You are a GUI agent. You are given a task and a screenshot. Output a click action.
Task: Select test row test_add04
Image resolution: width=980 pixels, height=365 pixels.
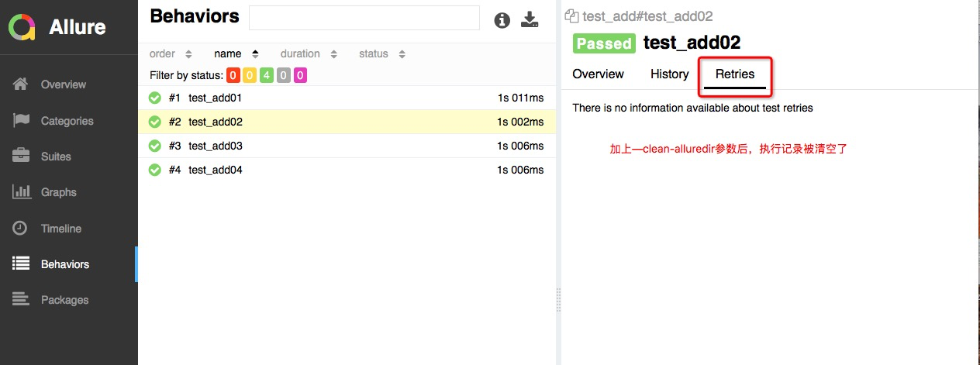point(347,170)
